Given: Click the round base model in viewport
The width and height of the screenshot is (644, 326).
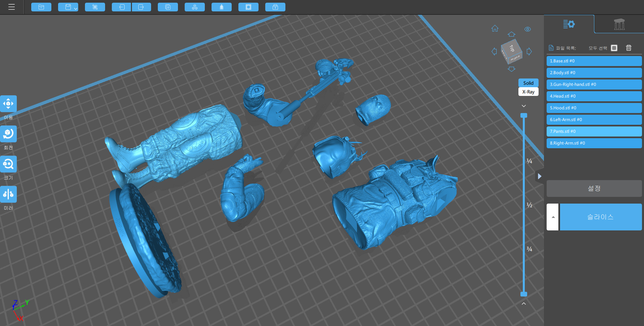Looking at the screenshot, I should pyautogui.click(x=145, y=240).
